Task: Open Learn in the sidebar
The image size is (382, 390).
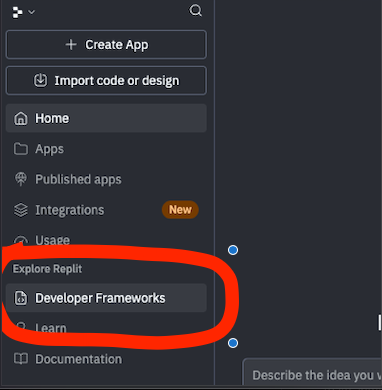Action: click(x=106, y=328)
